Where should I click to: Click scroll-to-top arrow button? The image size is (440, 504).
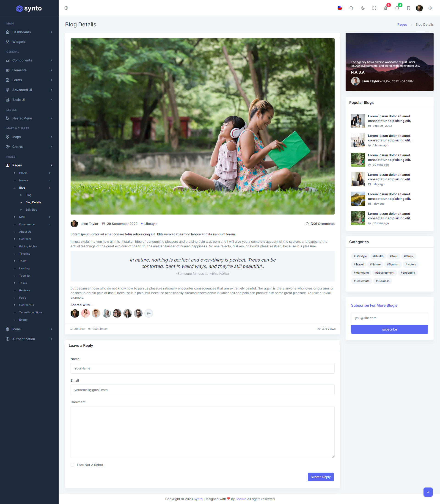click(428, 492)
